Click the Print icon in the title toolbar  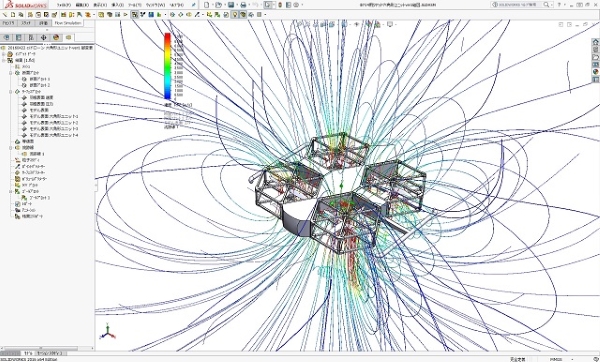pos(243,5)
